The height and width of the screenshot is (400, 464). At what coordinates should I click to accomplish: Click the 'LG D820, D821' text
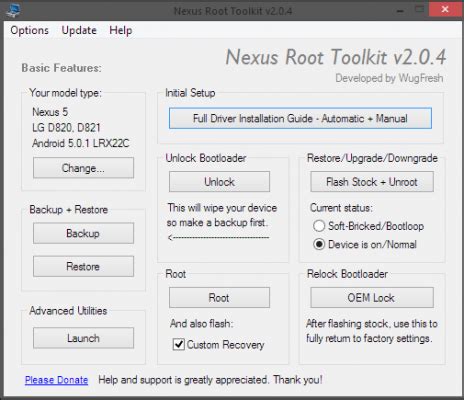point(66,127)
